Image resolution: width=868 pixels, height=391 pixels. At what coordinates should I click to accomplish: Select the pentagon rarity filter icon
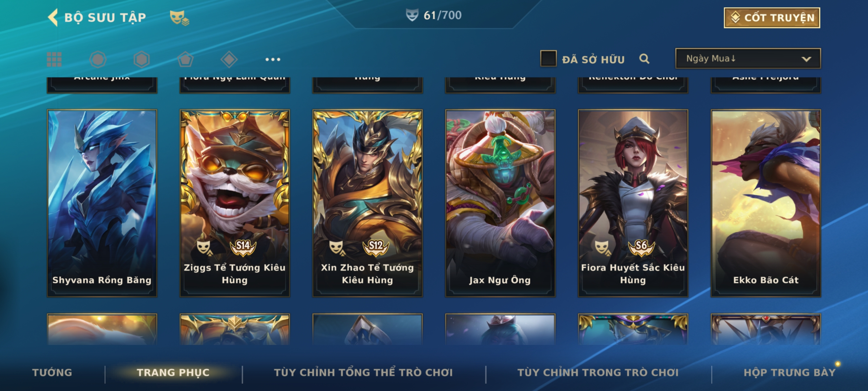[x=185, y=59]
